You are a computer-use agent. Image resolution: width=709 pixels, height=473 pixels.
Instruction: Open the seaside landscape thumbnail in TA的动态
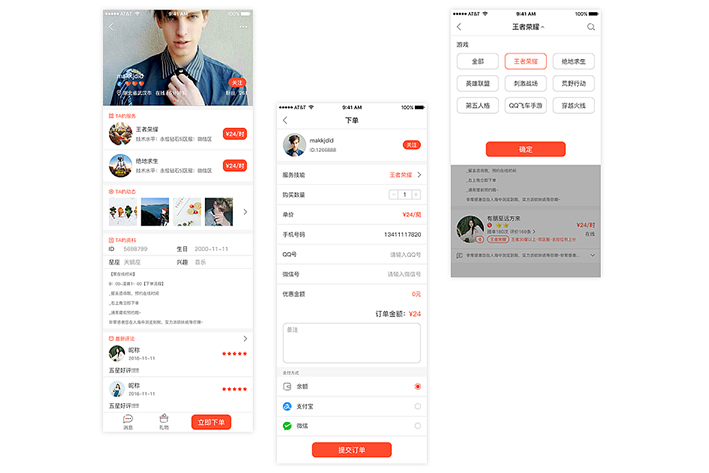(x=155, y=212)
